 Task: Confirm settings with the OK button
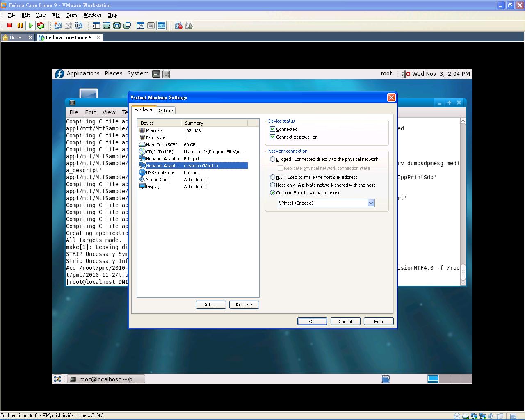(x=312, y=322)
